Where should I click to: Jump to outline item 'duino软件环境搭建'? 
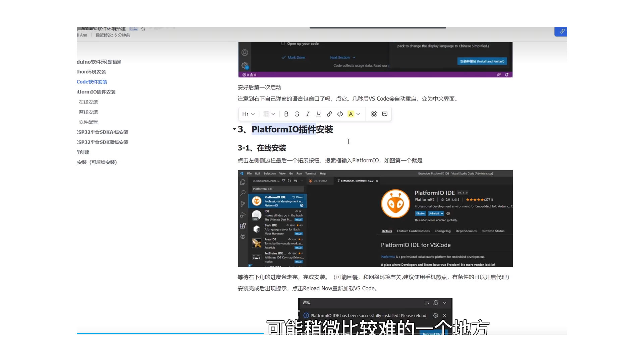(99, 62)
